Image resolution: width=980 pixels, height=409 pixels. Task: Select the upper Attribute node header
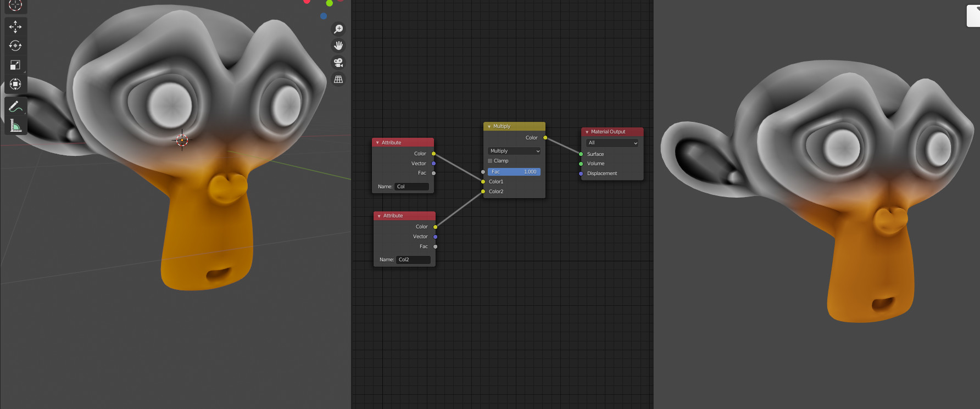403,143
